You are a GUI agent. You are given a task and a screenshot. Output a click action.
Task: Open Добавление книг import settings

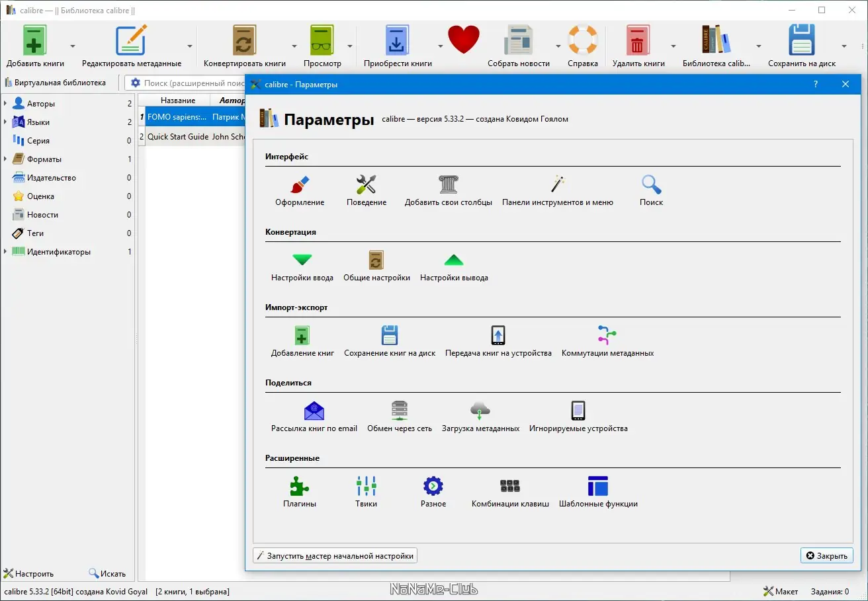[302, 341]
